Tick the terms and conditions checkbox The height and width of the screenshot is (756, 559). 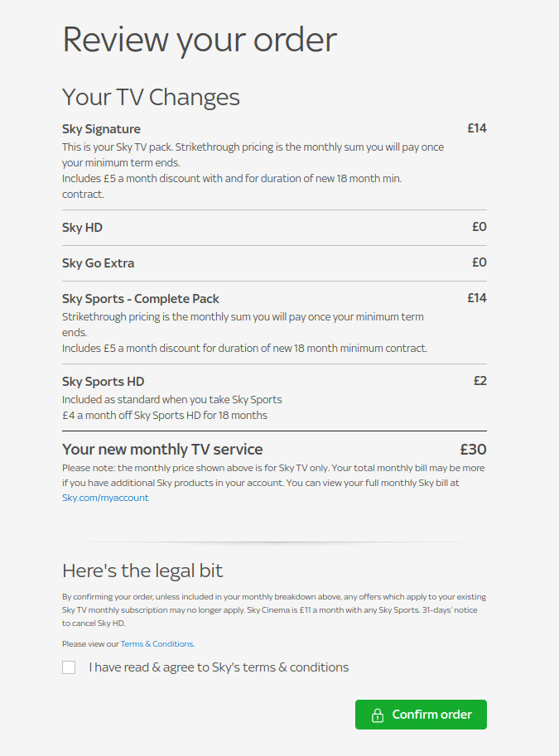(69, 667)
